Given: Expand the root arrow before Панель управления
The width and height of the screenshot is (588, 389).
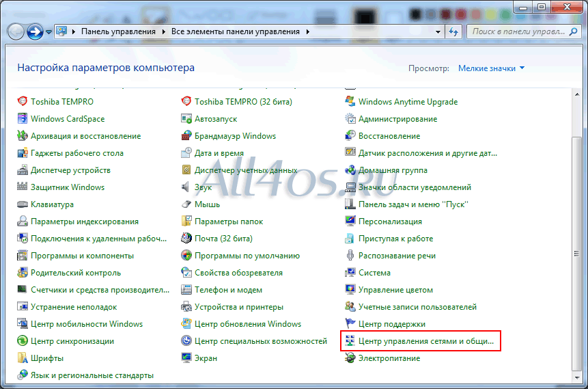Looking at the screenshot, I should pyautogui.click(x=74, y=31).
